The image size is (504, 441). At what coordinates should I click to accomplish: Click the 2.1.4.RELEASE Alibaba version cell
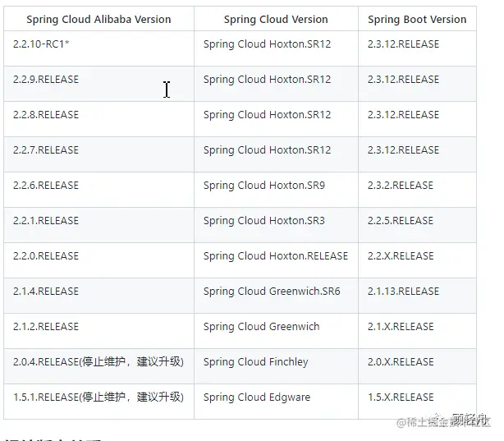point(99,296)
